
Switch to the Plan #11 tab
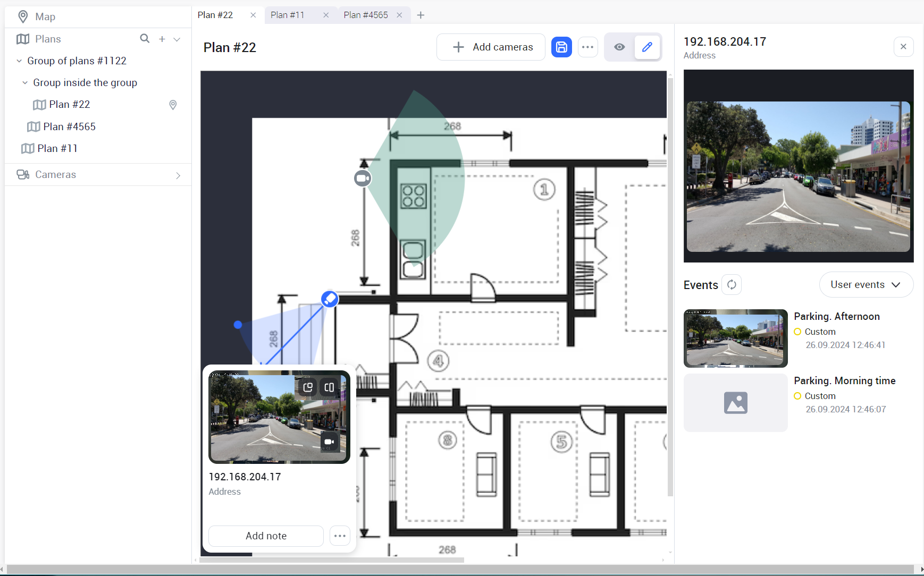click(288, 15)
